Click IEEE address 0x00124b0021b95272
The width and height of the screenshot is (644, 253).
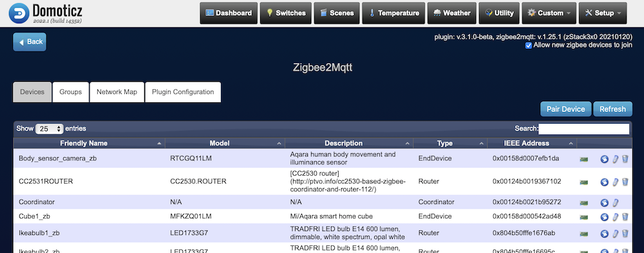(527, 202)
